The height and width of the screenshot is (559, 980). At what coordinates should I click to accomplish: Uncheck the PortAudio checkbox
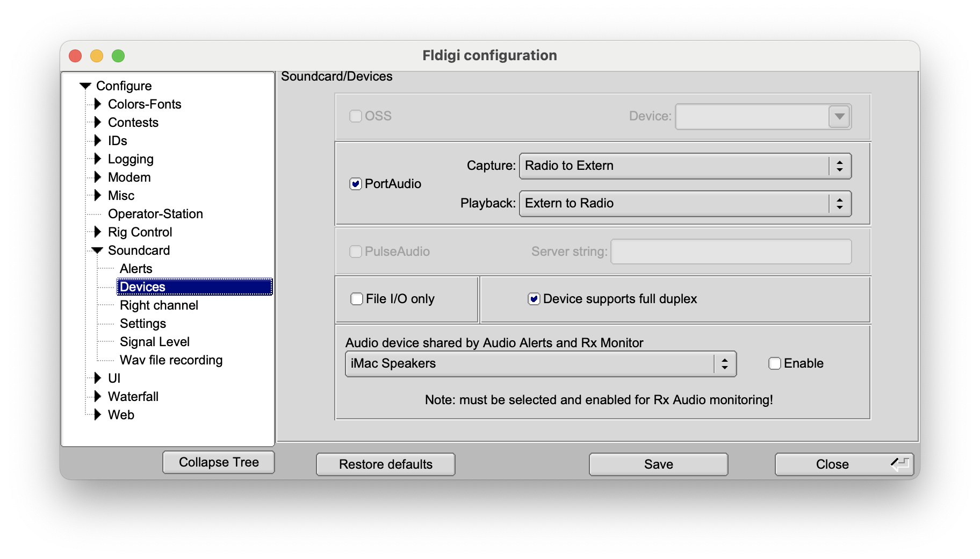tap(356, 184)
